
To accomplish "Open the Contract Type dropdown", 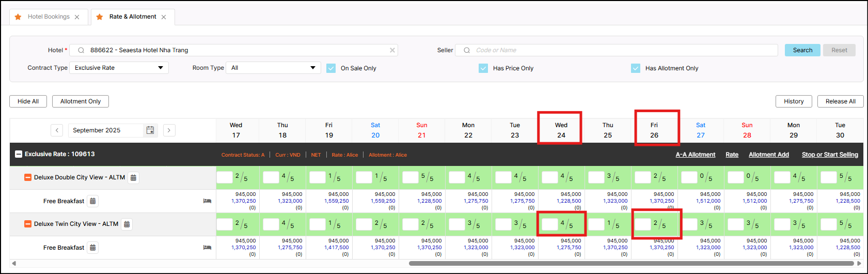I will pyautogui.click(x=119, y=68).
